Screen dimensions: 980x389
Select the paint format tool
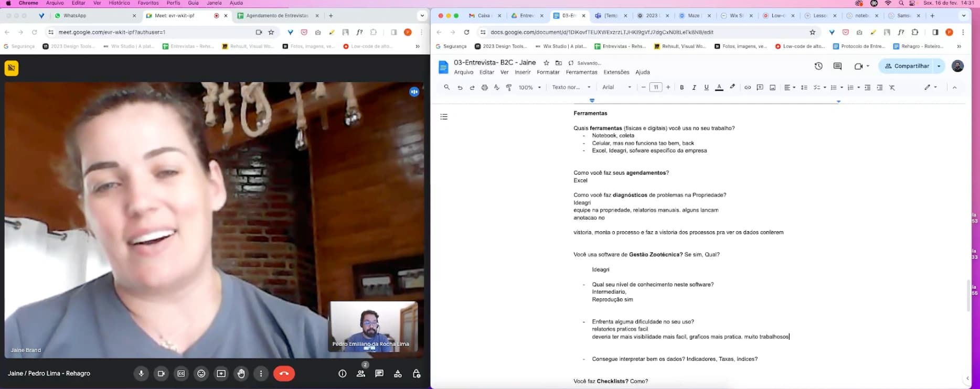(508, 88)
